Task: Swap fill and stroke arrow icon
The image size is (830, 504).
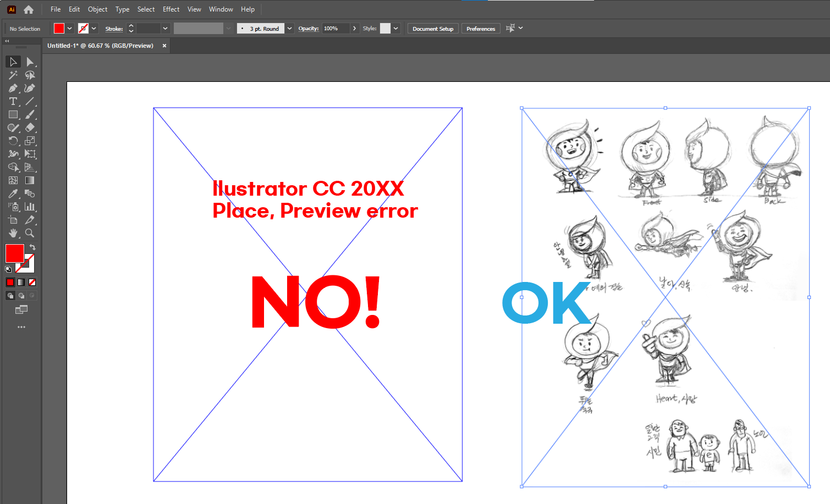Action: point(32,247)
